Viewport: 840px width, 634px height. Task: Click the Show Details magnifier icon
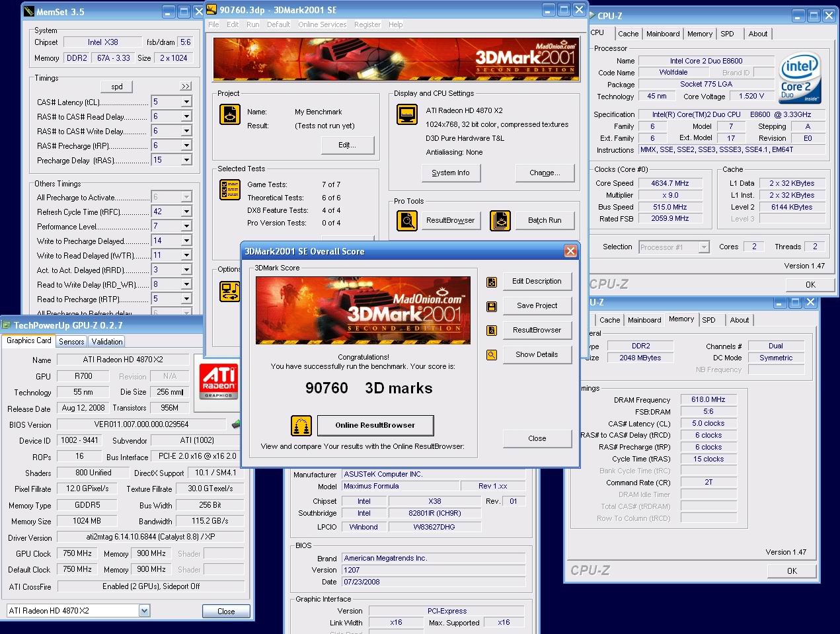coord(492,355)
